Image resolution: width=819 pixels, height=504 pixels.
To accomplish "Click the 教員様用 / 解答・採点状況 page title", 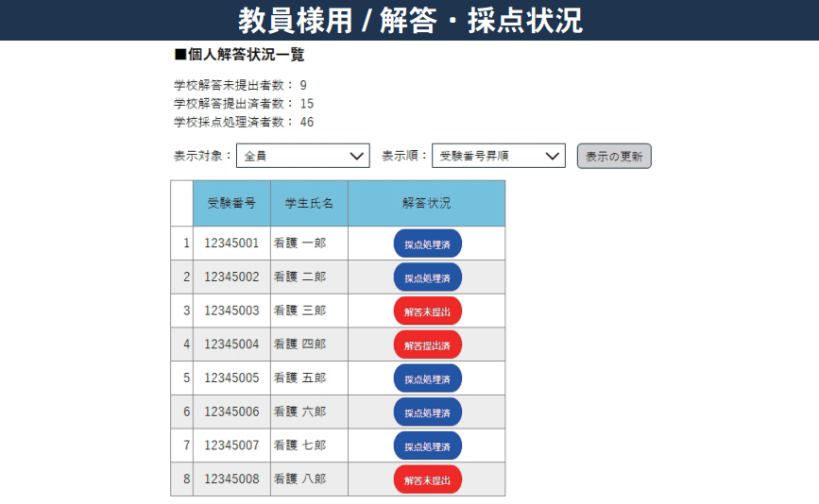I will (x=409, y=20).
